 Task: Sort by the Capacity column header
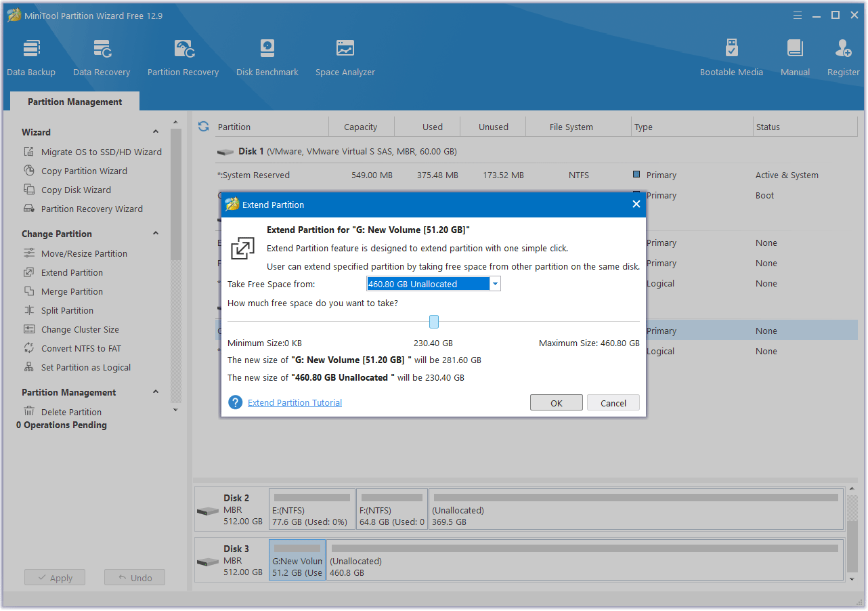tap(361, 127)
